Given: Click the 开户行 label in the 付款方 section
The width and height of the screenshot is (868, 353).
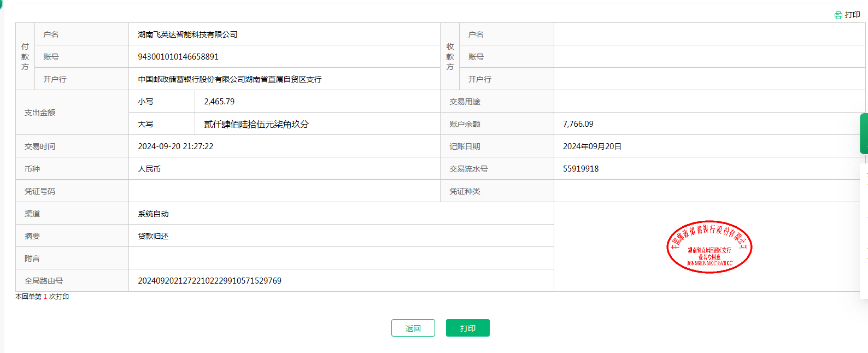Looking at the screenshot, I should click(55, 79).
